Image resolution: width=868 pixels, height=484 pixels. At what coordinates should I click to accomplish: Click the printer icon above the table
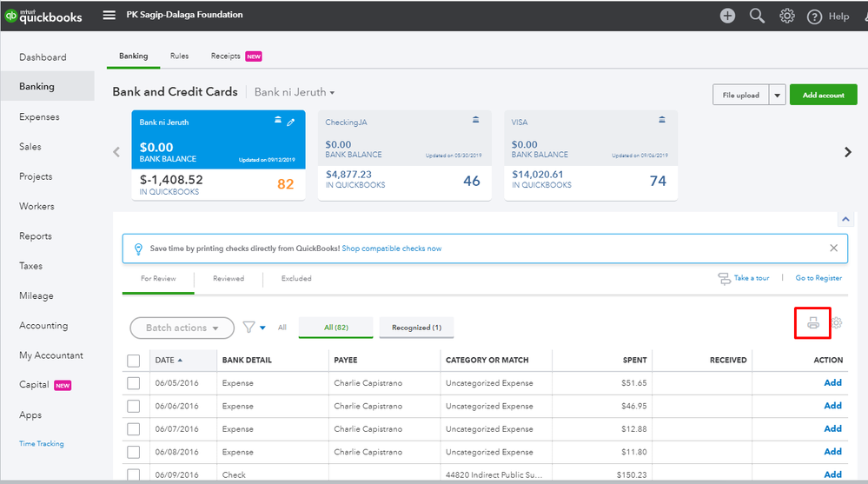[x=813, y=323]
